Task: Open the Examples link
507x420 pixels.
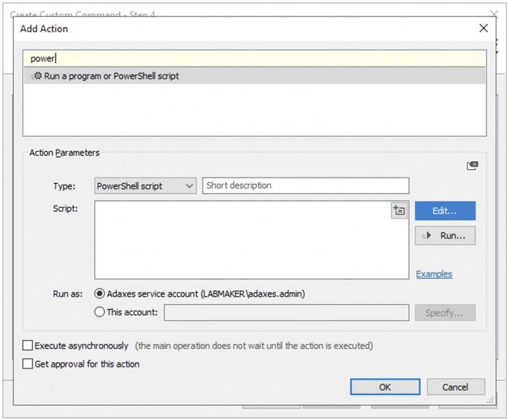Action: pyautogui.click(x=434, y=274)
